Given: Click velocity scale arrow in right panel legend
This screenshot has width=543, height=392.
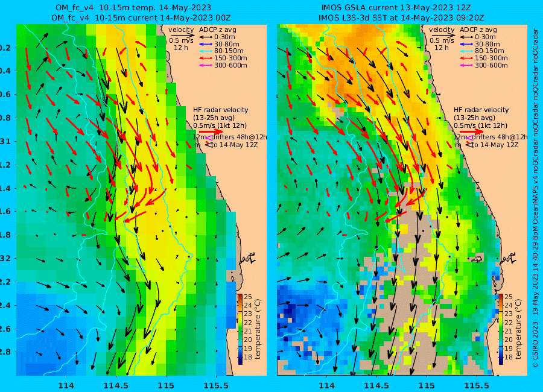Looking at the screenshot, I should [x=443, y=36].
